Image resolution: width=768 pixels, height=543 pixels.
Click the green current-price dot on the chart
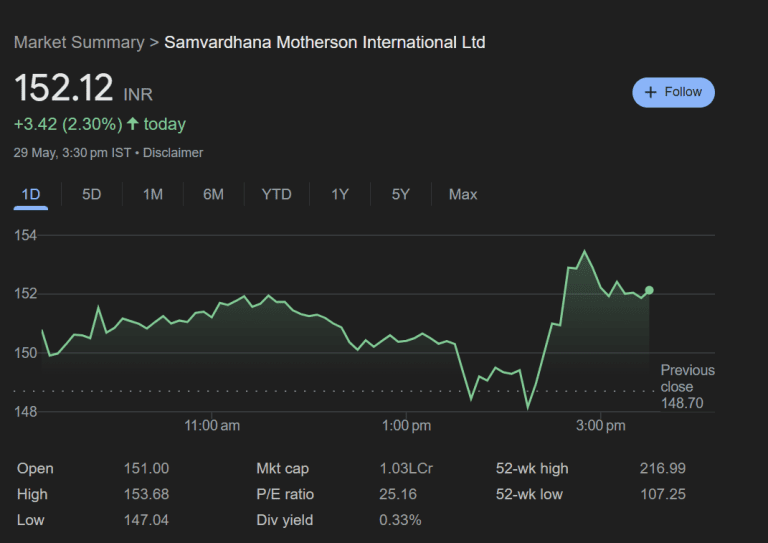[649, 290]
